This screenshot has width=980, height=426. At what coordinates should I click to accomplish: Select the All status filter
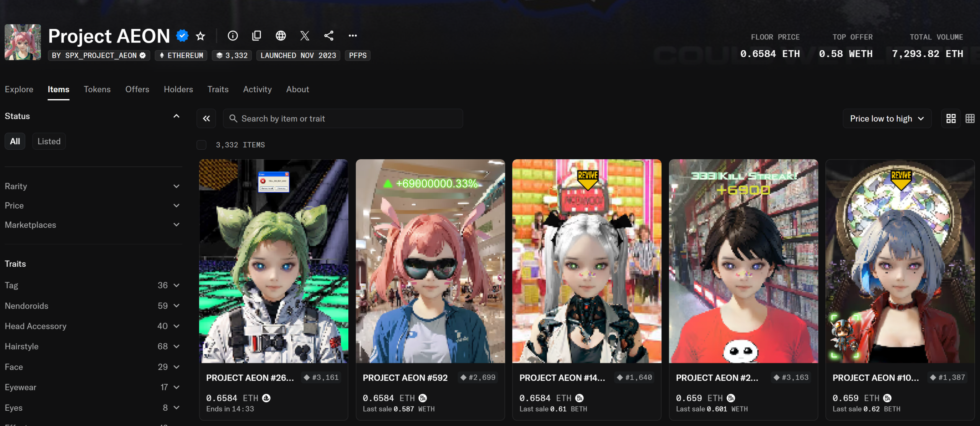pos(15,141)
